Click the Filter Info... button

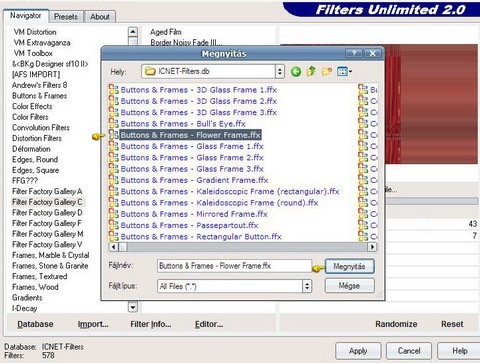150,324
